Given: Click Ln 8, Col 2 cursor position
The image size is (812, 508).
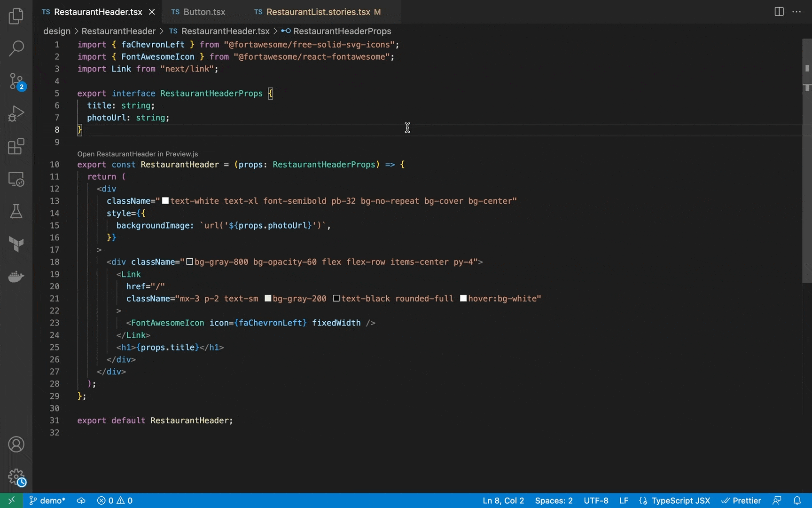Looking at the screenshot, I should [x=503, y=500].
